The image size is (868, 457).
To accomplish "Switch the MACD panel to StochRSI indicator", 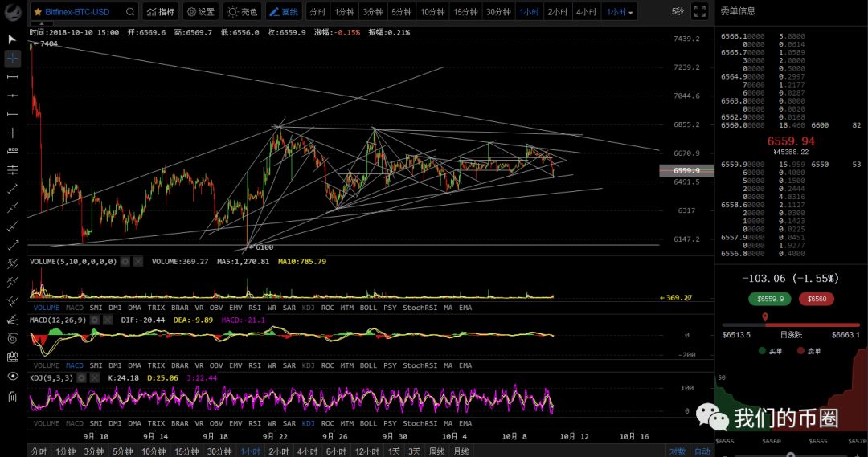I will point(420,365).
